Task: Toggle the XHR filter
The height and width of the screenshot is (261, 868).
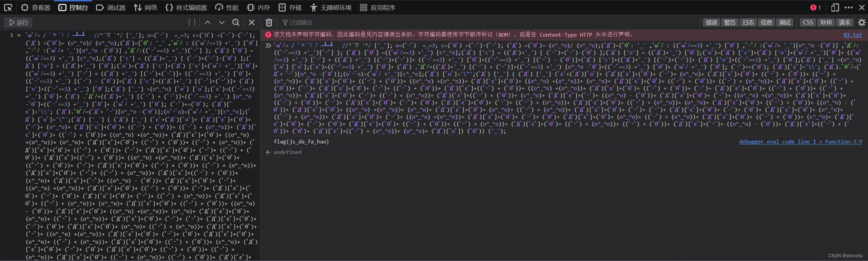Action: (x=826, y=22)
